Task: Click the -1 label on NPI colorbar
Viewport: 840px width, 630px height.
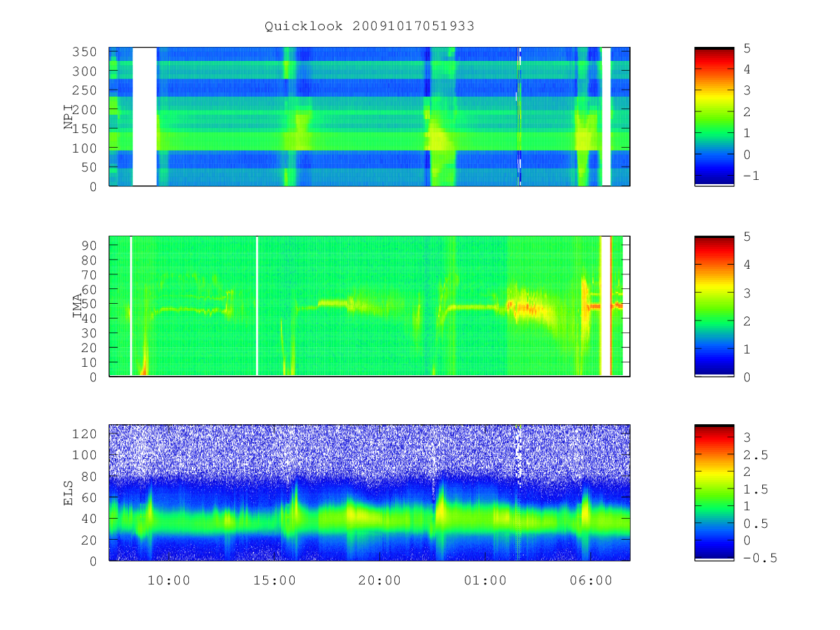Action: tap(750, 176)
